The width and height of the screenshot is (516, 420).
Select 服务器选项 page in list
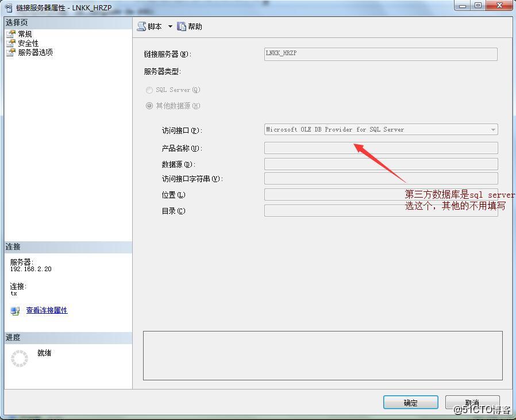click(36, 52)
